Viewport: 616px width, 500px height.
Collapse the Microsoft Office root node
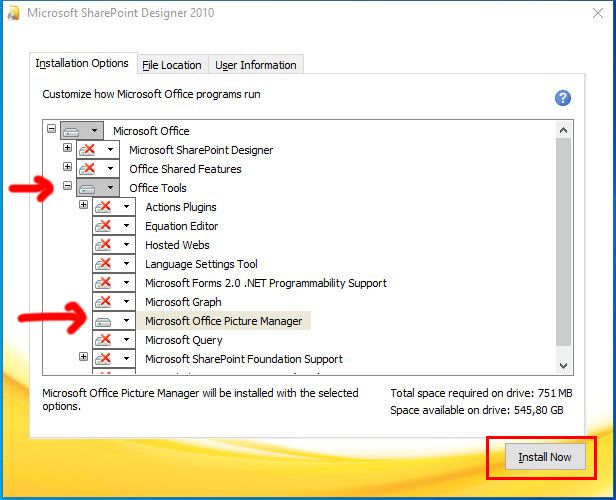click(x=51, y=128)
